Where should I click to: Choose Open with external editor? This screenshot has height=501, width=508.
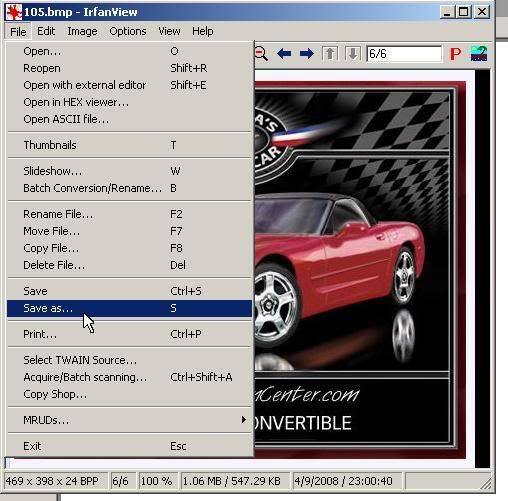click(130, 85)
